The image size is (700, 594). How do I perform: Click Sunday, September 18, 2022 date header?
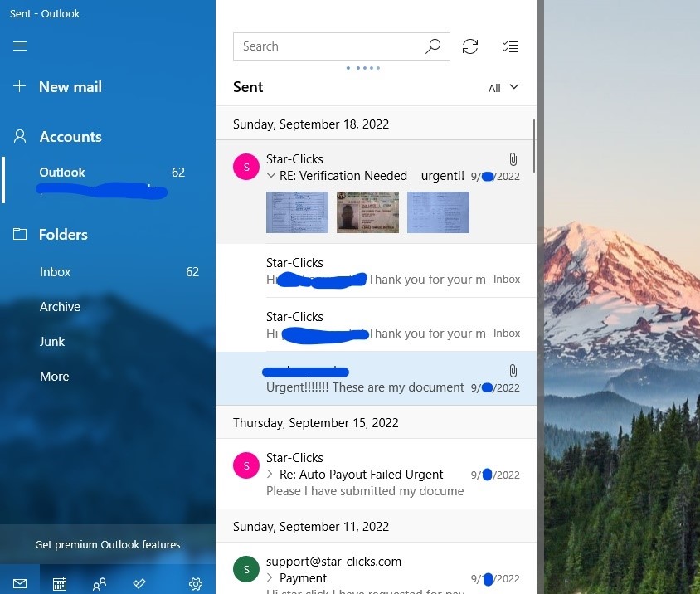click(x=311, y=124)
